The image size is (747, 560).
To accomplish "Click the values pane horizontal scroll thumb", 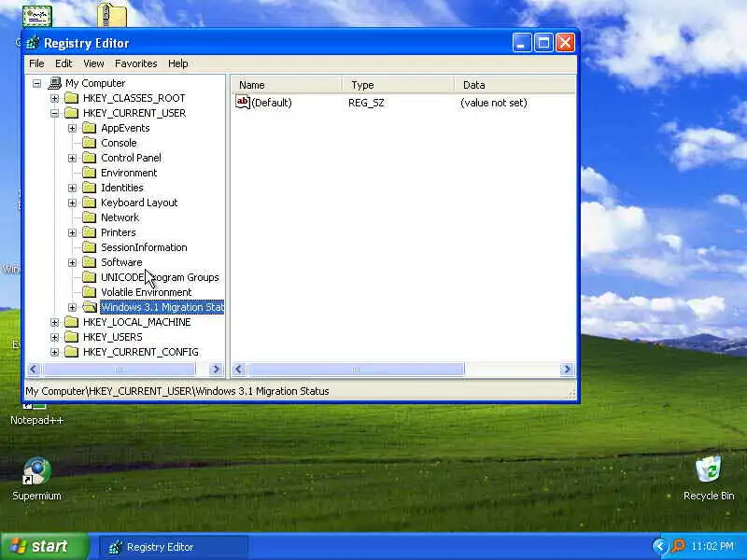I will (355, 369).
